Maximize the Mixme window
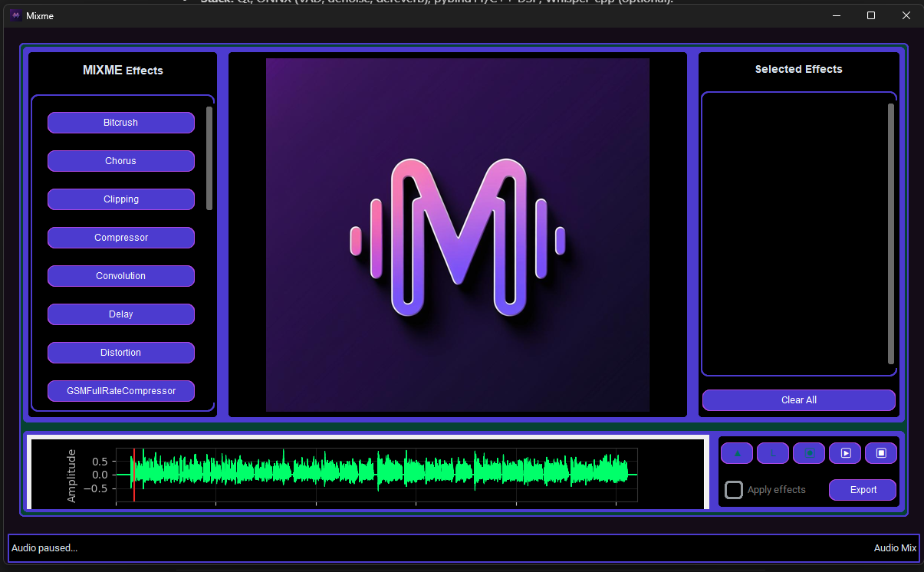Viewport: 924px width, 572px height. click(x=871, y=15)
